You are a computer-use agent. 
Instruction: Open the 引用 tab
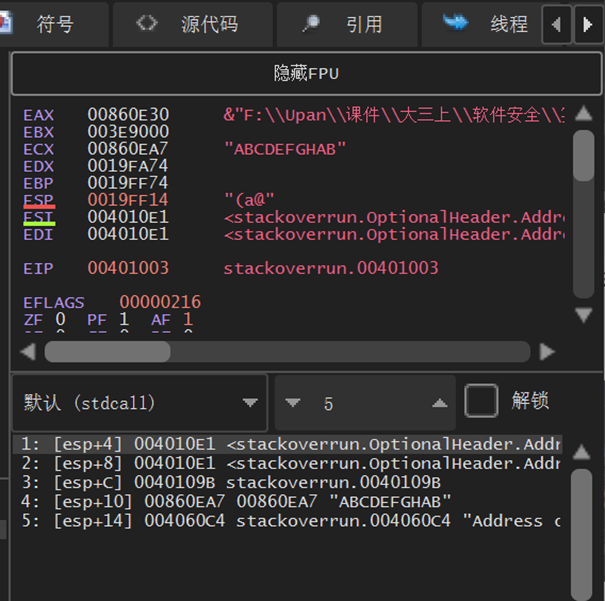(x=347, y=24)
